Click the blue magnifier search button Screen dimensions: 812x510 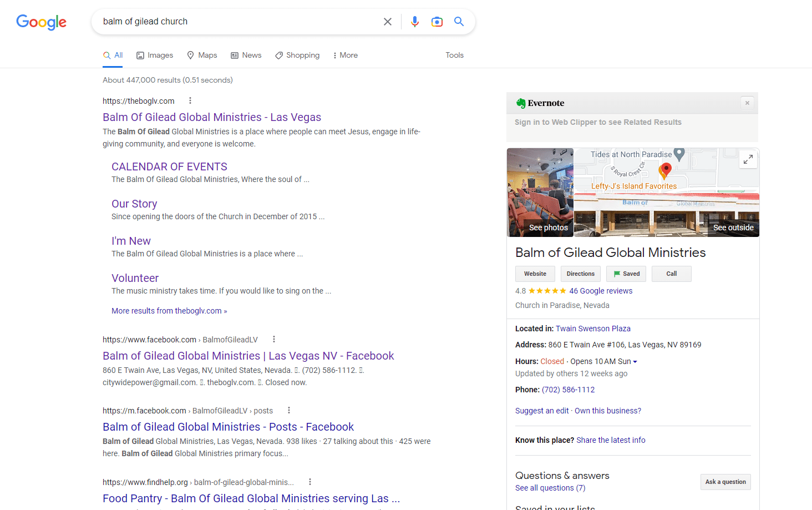pyautogui.click(x=459, y=22)
